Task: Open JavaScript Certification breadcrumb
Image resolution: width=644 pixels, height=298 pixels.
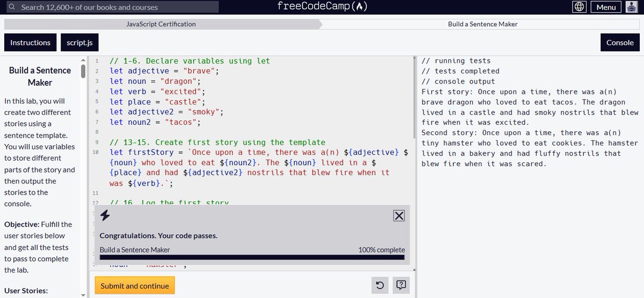Action: click(x=161, y=24)
